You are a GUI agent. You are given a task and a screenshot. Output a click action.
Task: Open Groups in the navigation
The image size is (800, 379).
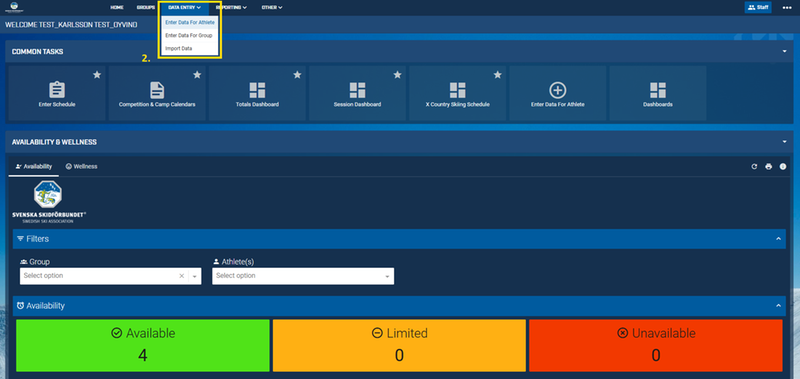click(x=146, y=8)
